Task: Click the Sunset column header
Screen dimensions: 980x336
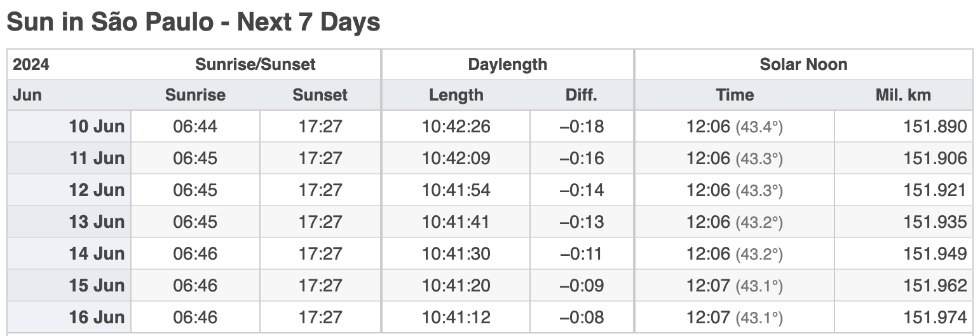Action: pos(320,95)
